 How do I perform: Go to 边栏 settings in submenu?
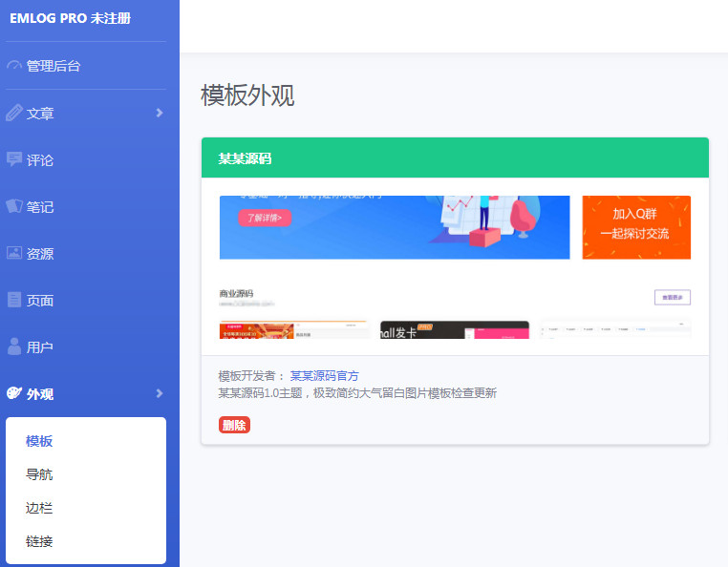pyautogui.click(x=39, y=508)
